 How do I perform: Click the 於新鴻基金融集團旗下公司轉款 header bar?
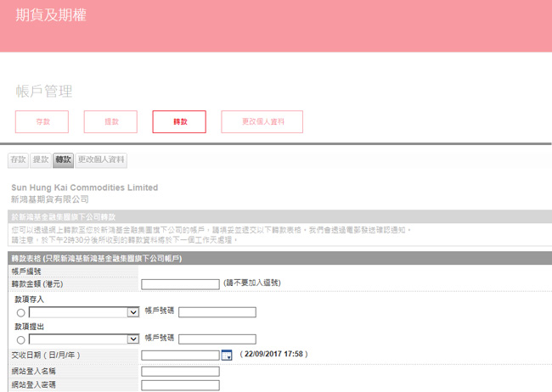pyautogui.click(x=280, y=216)
